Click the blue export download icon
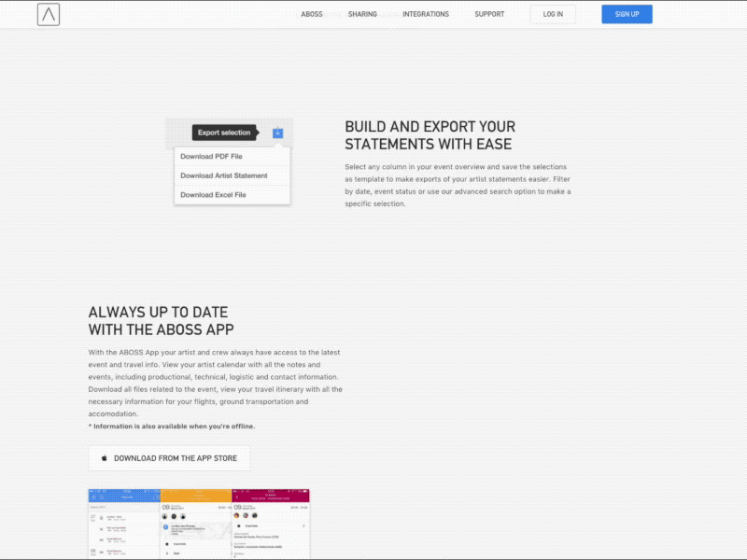 pos(277,133)
